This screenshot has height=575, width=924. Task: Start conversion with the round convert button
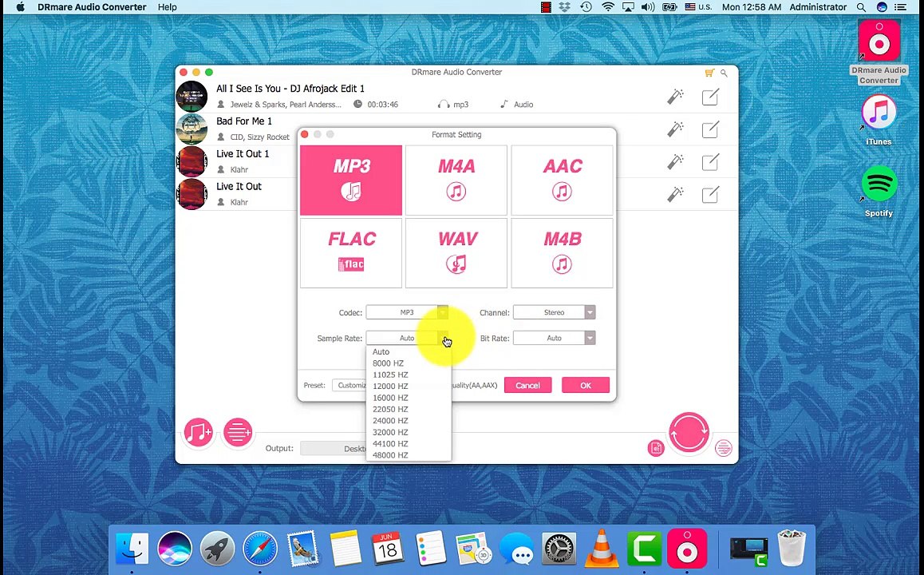[689, 433]
